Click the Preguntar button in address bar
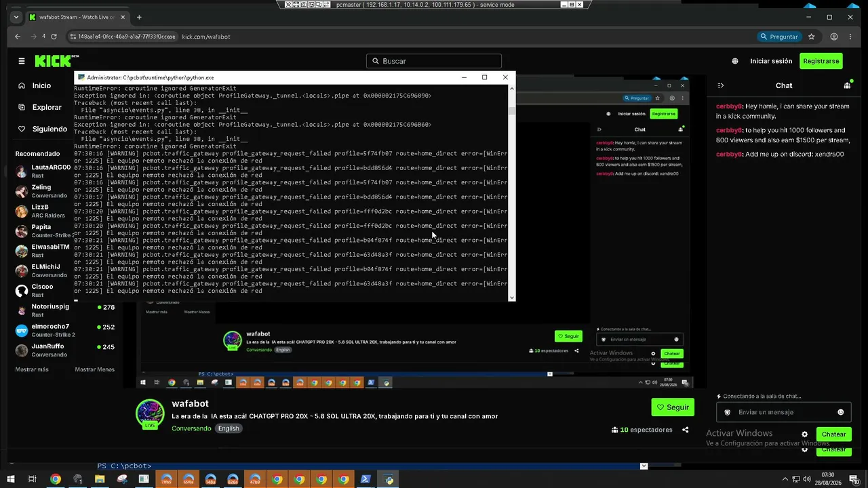 pos(779,37)
